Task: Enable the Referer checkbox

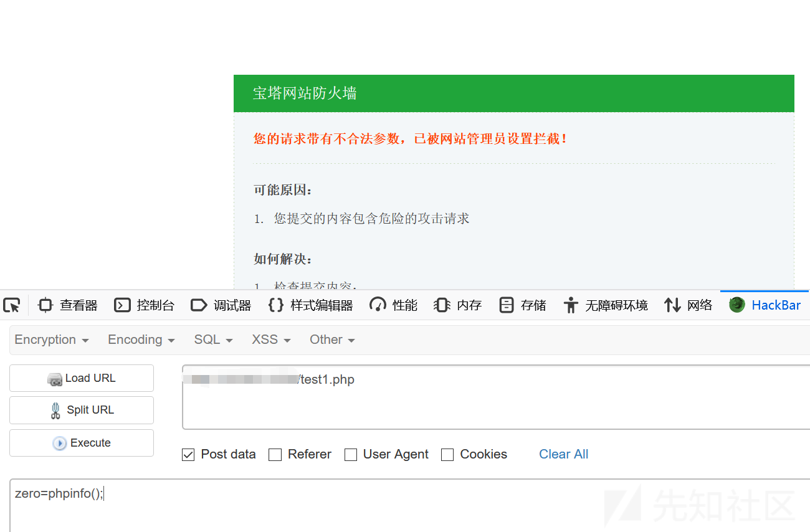Action: point(275,455)
